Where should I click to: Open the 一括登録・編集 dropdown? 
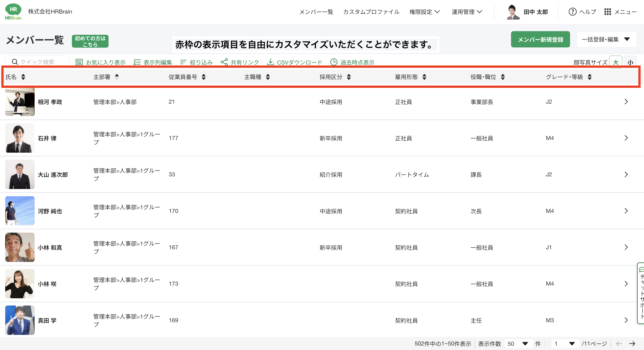tap(606, 39)
